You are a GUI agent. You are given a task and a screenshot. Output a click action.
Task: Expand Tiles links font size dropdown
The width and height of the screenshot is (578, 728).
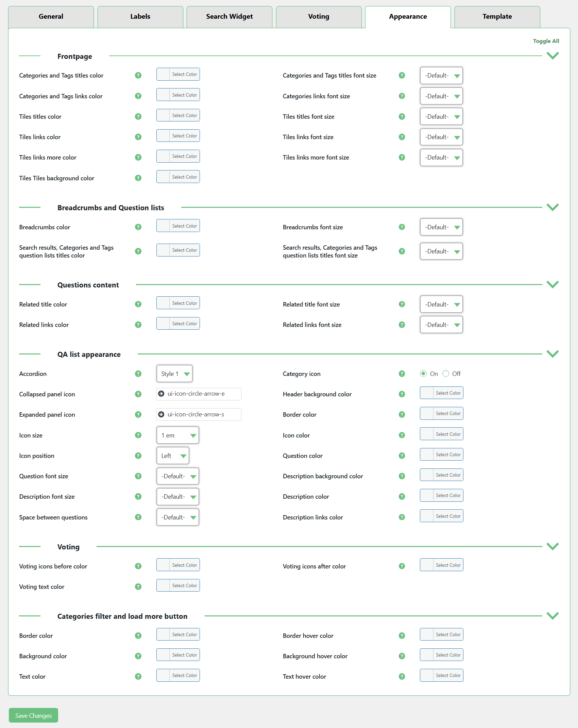(x=441, y=137)
